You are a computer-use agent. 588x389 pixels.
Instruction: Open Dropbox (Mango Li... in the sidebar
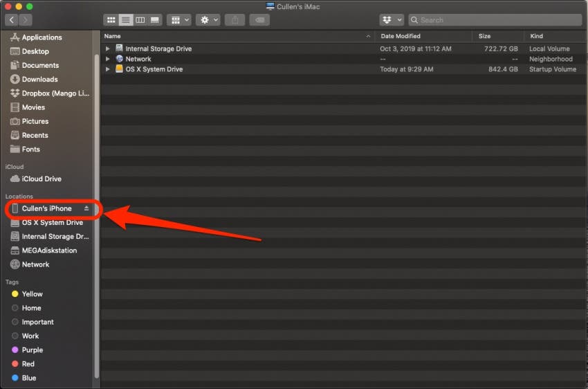coord(55,93)
